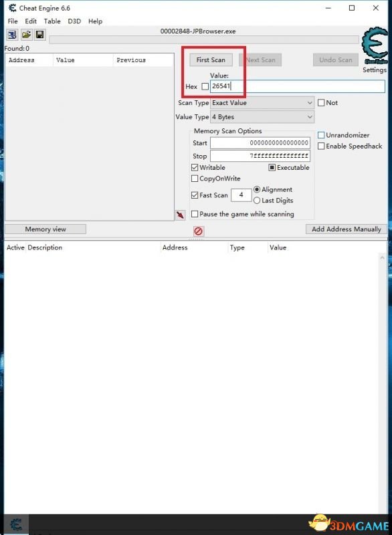Open the Value Type 4 Bytes dropdown
The width and height of the screenshot is (392, 535).
(262, 116)
